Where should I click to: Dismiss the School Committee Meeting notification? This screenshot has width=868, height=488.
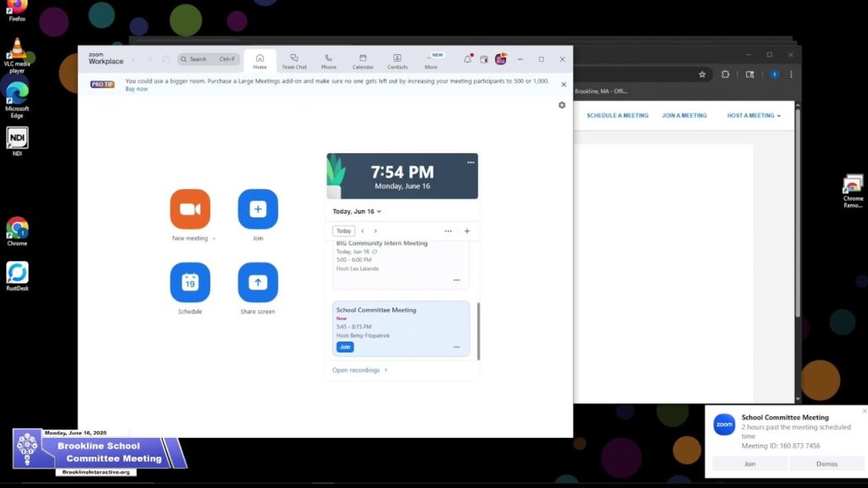(826, 464)
